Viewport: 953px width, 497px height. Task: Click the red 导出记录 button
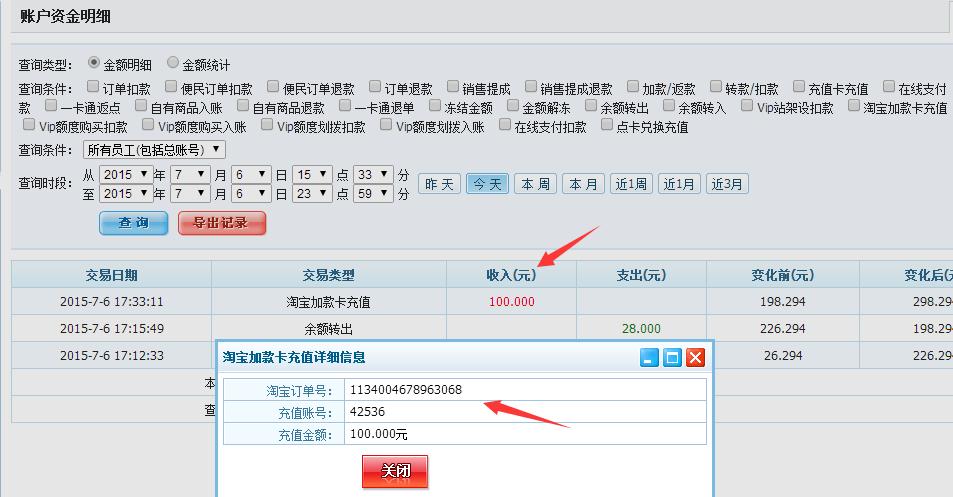(x=222, y=223)
